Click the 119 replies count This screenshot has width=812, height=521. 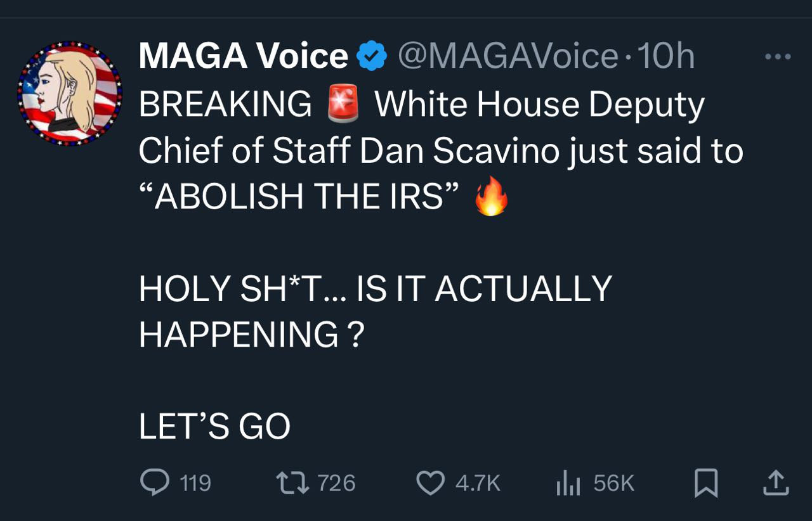[195, 484]
